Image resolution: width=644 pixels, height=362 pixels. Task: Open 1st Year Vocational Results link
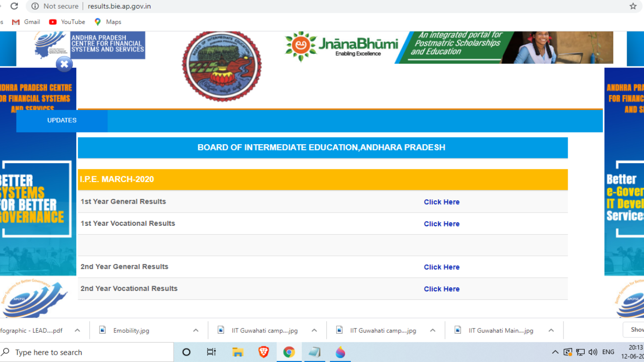[441, 224]
